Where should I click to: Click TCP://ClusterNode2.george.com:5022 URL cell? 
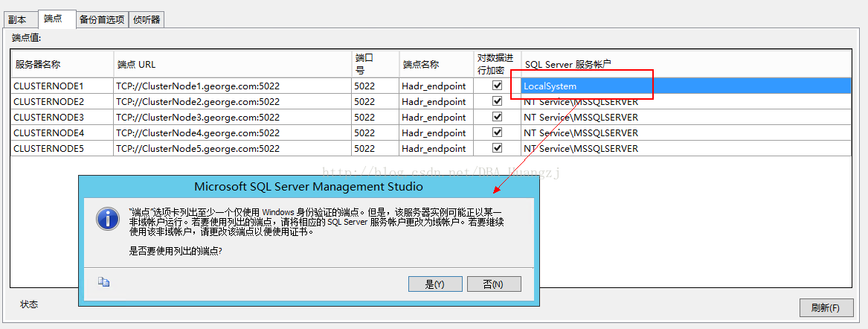coord(233,101)
